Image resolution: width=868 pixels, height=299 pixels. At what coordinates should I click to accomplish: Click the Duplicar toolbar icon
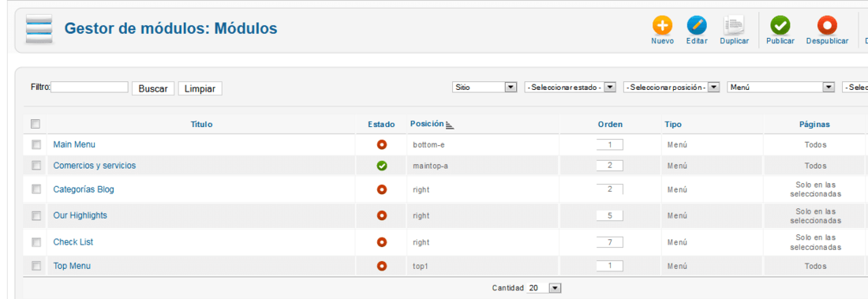coord(734,25)
